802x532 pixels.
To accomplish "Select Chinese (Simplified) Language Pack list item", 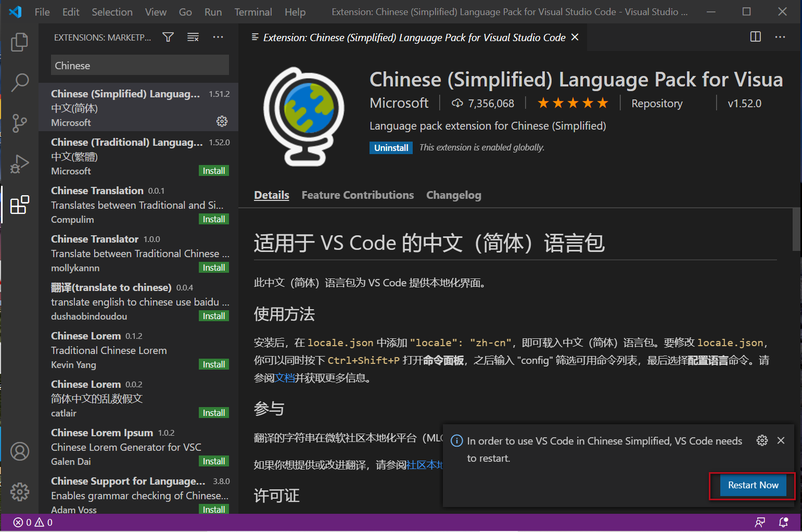I will click(138, 107).
